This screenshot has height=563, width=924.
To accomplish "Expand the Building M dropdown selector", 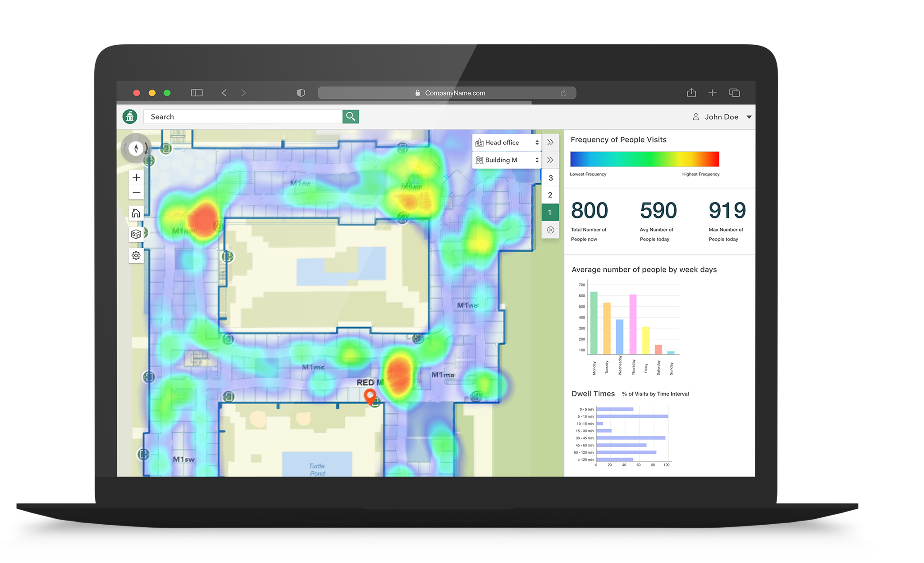I will click(x=535, y=161).
